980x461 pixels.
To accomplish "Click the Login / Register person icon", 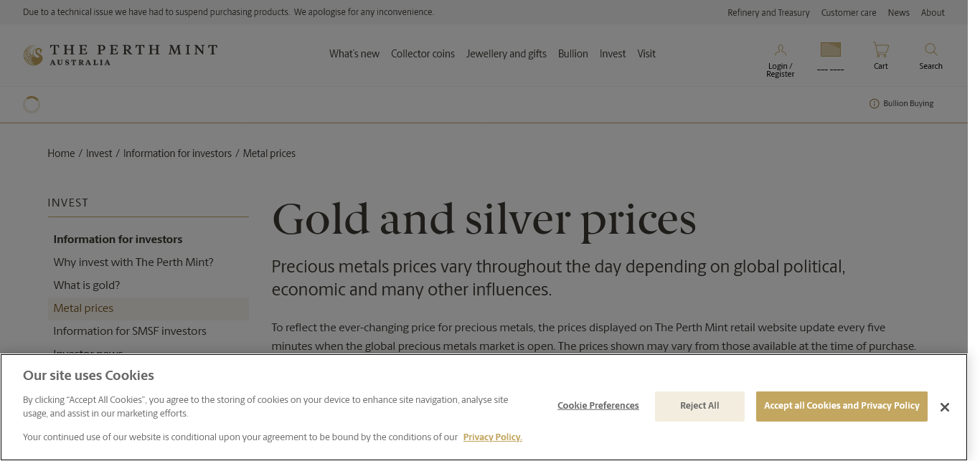I will [780, 50].
